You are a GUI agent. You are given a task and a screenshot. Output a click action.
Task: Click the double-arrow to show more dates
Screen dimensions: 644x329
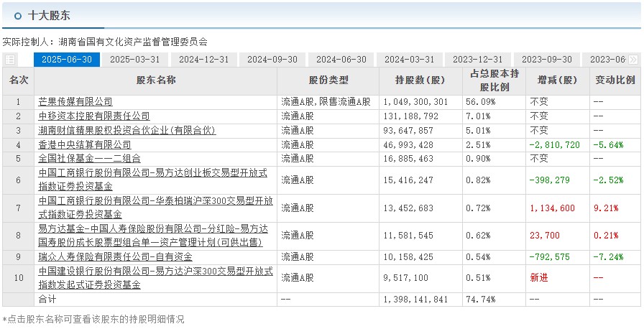(x=633, y=60)
